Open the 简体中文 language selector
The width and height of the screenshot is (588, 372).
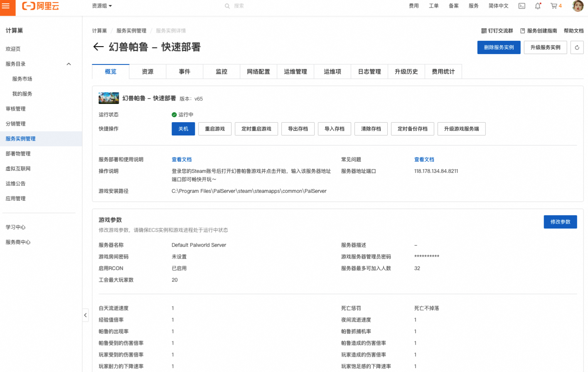498,6
